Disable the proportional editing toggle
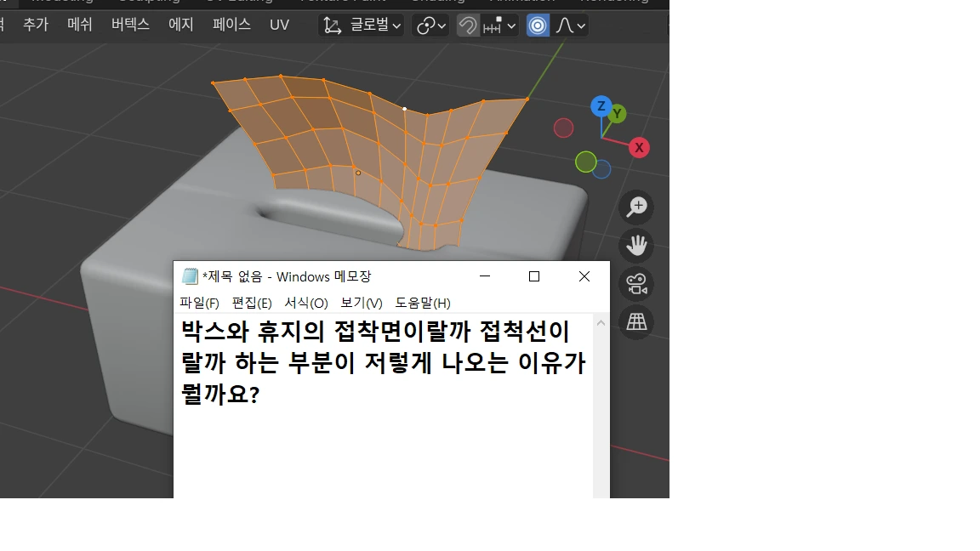Viewport: 980px width, 551px height. coord(537,26)
